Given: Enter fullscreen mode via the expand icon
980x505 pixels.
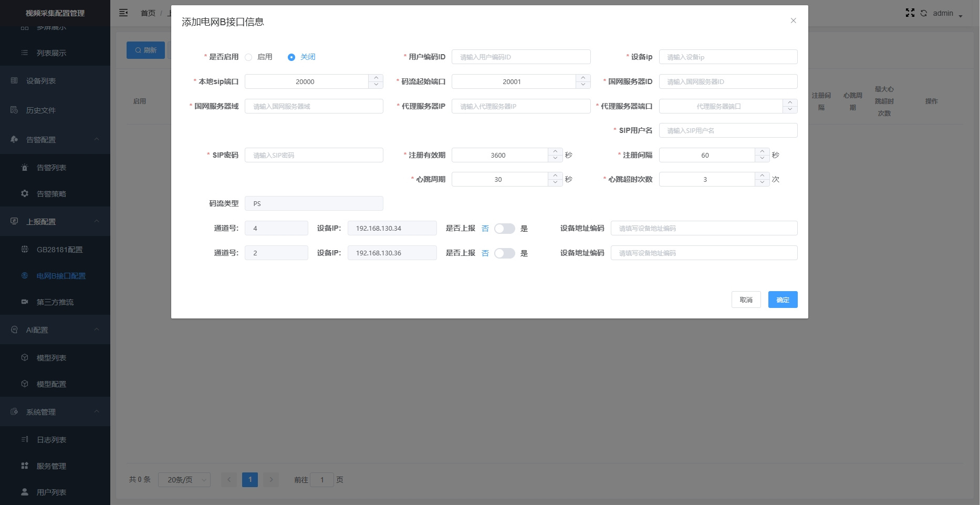Looking at the screenshot, I should coord(910,13).
